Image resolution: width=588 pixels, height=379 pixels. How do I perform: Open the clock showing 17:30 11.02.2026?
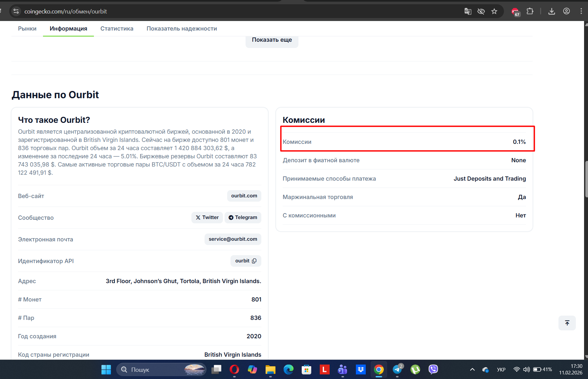571,369
